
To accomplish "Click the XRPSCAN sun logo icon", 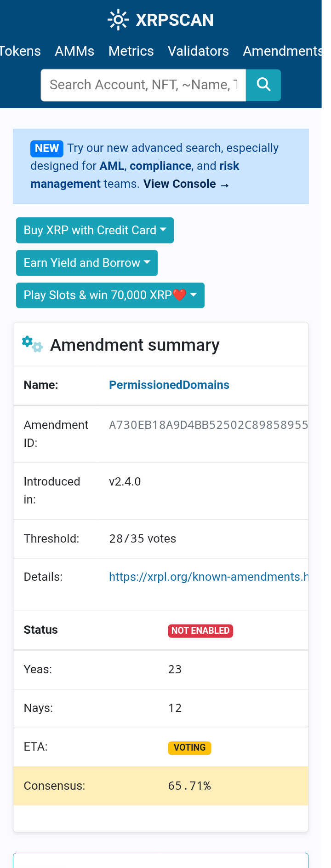I will 118,20.
